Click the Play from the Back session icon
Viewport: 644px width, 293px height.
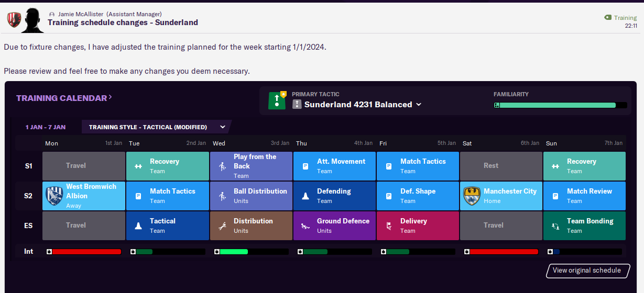tap(222, 166)
